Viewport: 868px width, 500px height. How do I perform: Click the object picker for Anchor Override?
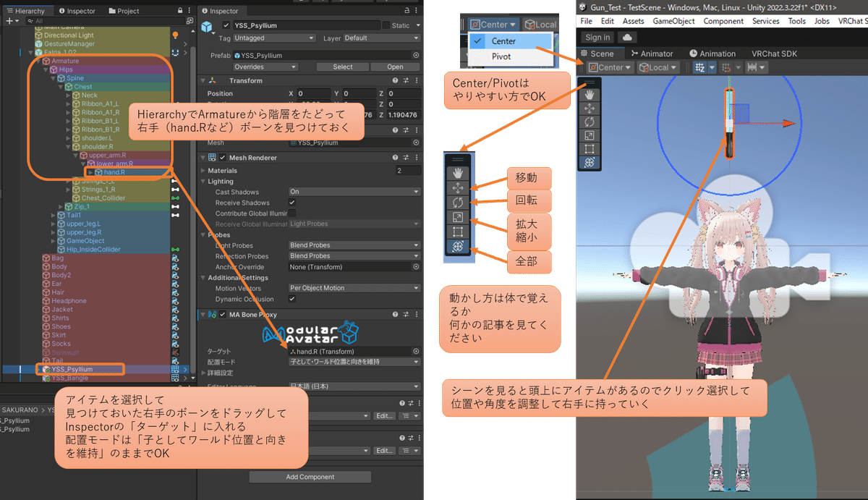point(416,266)
